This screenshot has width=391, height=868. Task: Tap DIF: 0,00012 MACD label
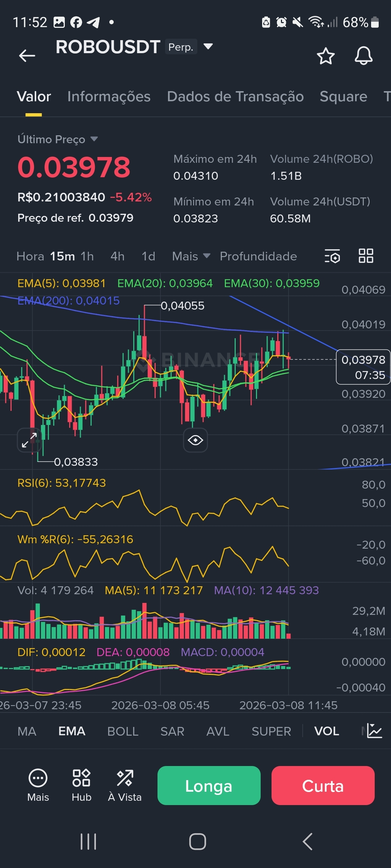point(51,652)
